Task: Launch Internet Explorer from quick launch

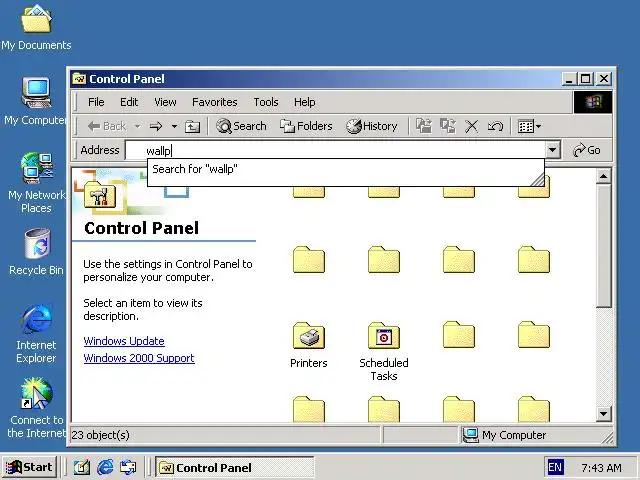Action: (105, 467)
